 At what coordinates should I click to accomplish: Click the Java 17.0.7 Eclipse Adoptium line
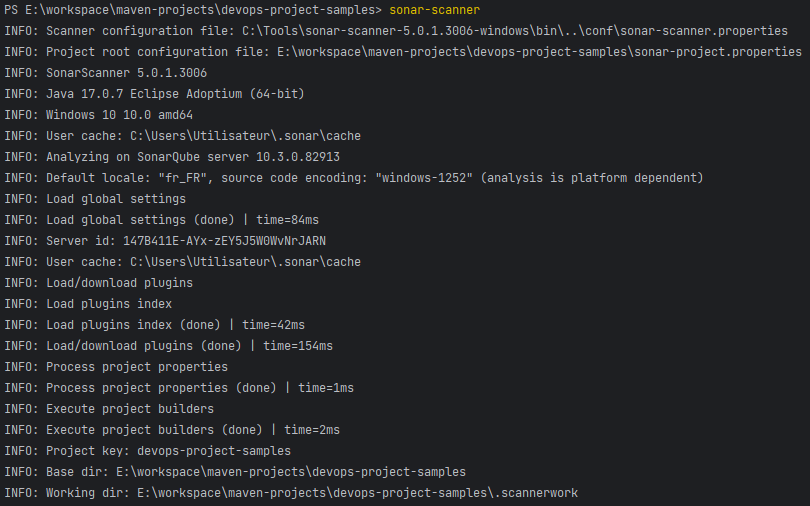(x=154, y=94)
